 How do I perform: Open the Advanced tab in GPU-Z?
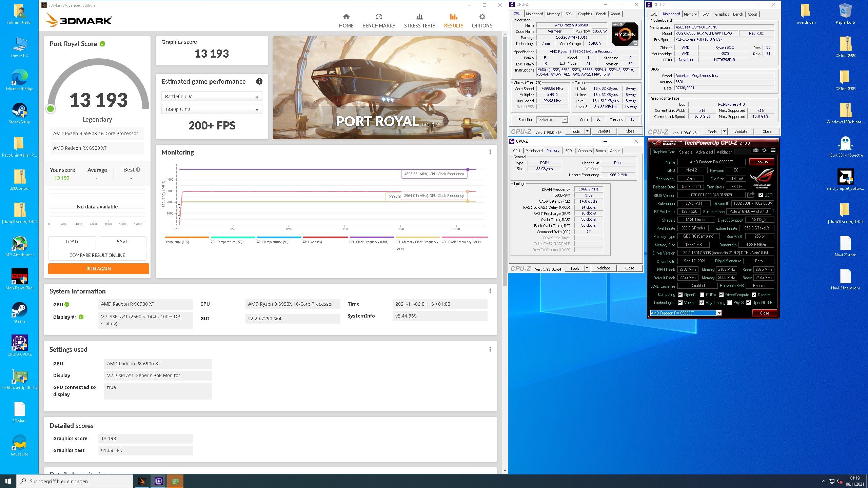click(704, 152)
